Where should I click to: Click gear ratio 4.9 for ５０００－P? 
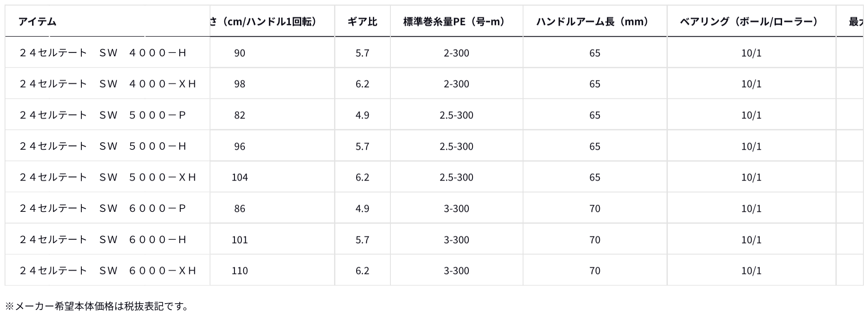click(x=362, y=115)
